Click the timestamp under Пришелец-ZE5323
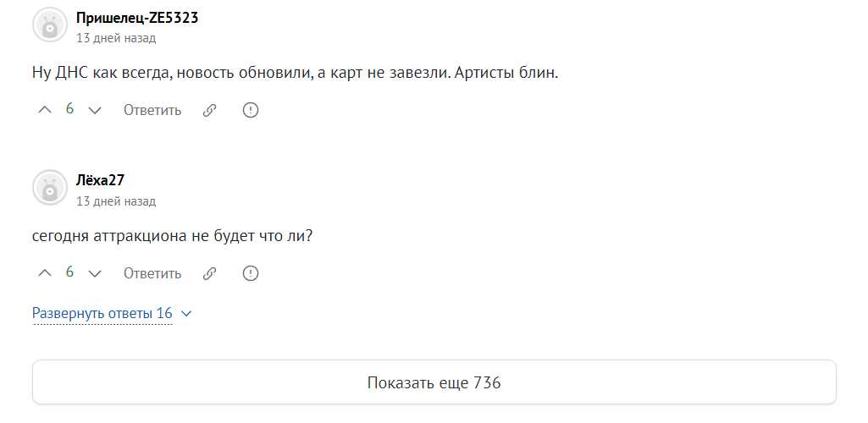Image resolution: width=868 pixels, height=423 pixels. click(x=116, y=38)
